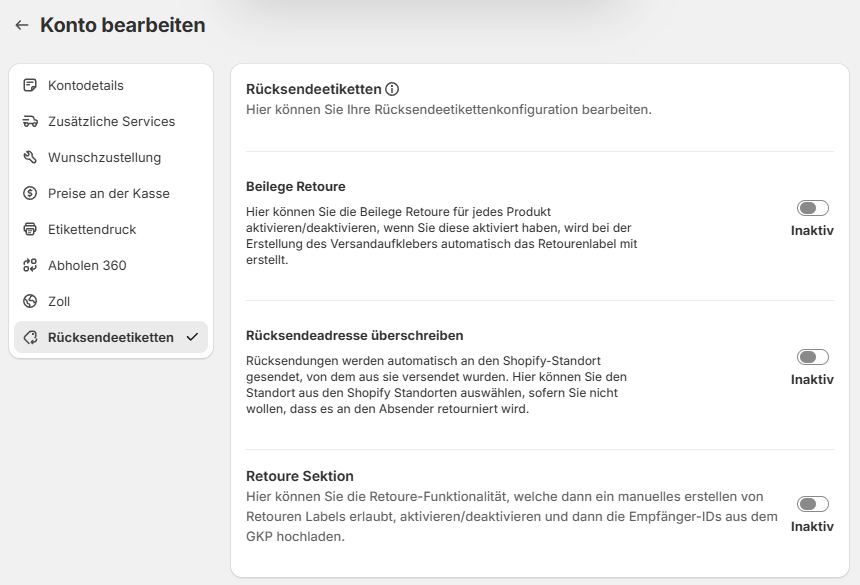
Task: Select Preise an der Kasse
Action: [111, 194]
